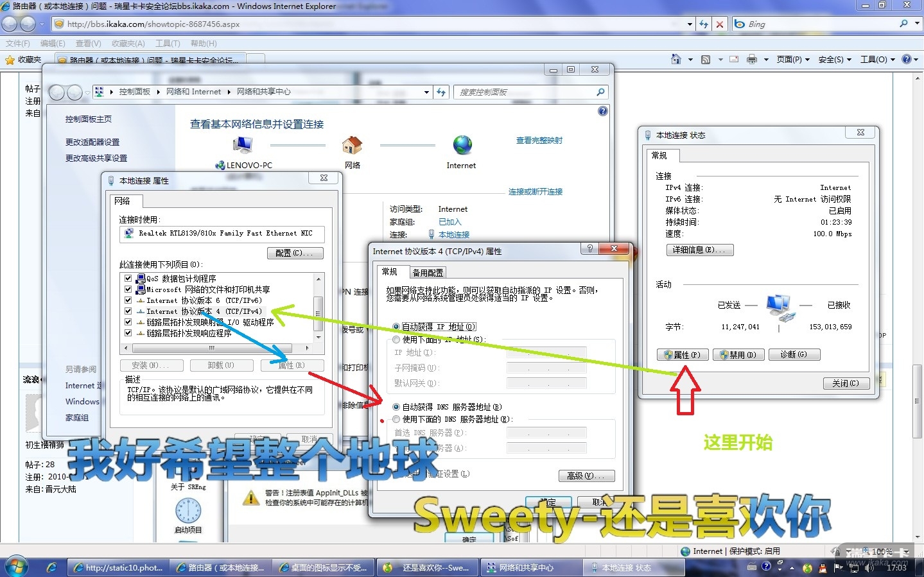Image resolution: width=924 pixels, height=577 pixels.
Task: Click the Internet globe icon in the network map
Action: (462, 145)
